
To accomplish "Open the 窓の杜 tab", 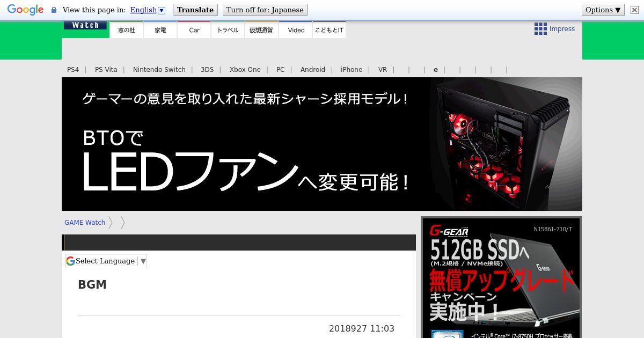I will tap(127, 30).
